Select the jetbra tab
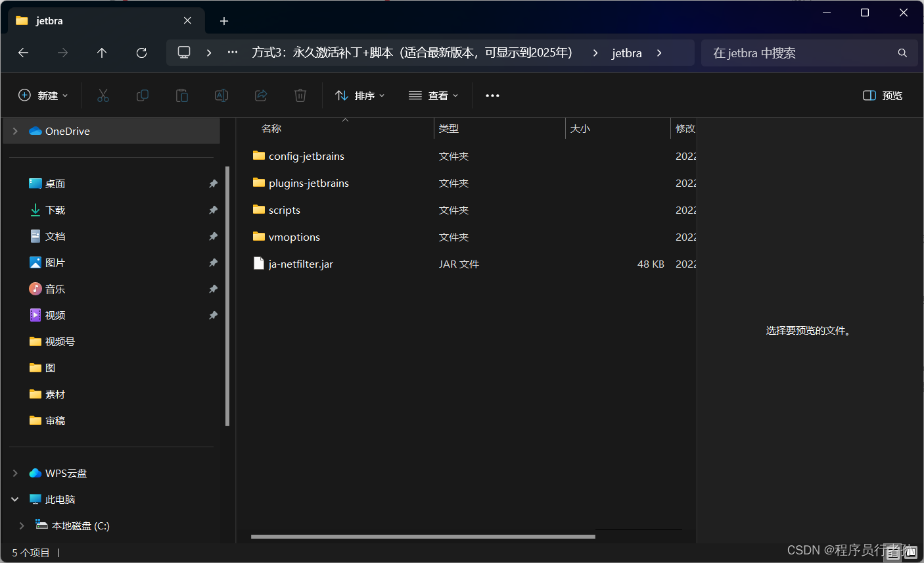The height and width of the screenshot is (563, 924). [105, 20]
